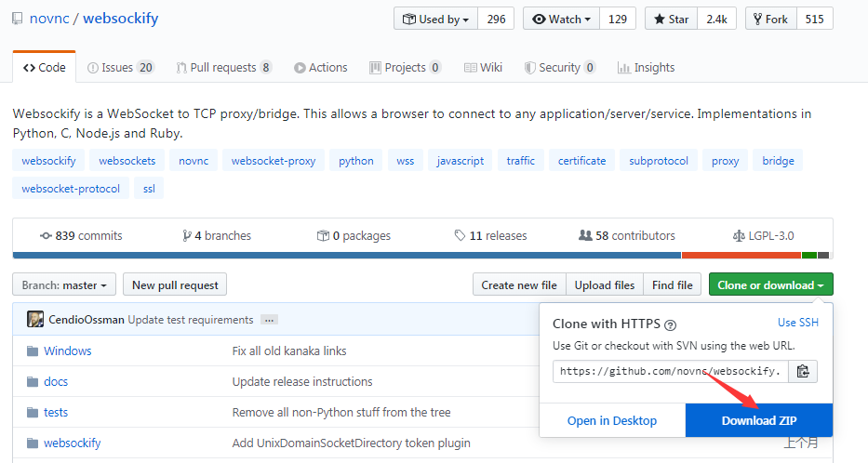Open the bridge topic tag
The width and height of the screenshot is (868, 463).
pyautogui.click(x=779, y=161)
